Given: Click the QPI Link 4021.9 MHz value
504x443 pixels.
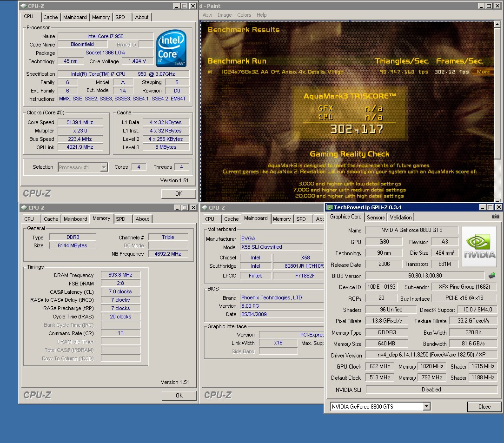Looking at the screenshot, I should coord(80,147).
